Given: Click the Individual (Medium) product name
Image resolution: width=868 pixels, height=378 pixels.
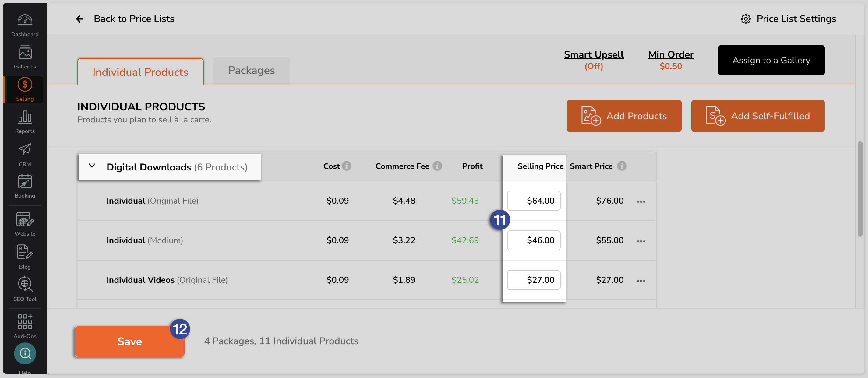Looking at the screenshot, I should click(x=145, y=240).
